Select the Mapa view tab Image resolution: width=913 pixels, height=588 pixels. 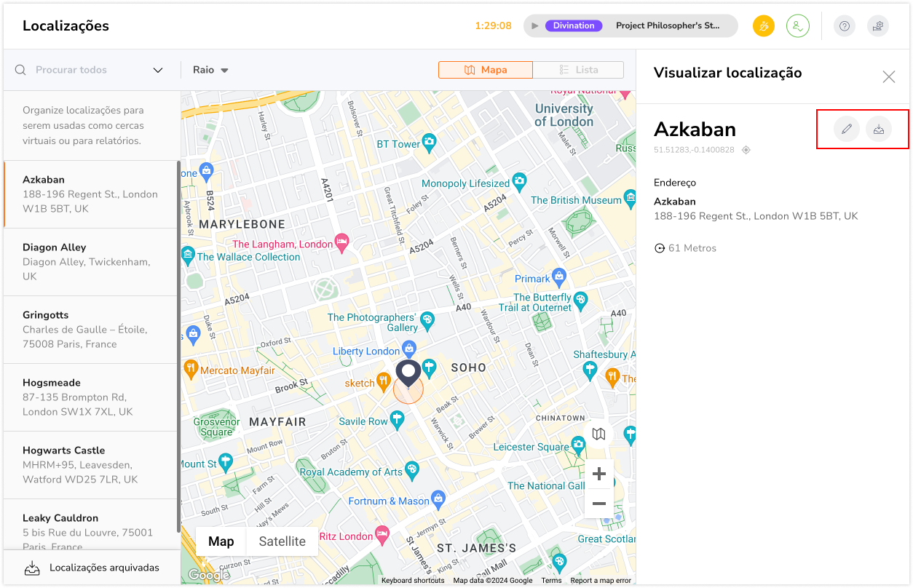[486, 70]
